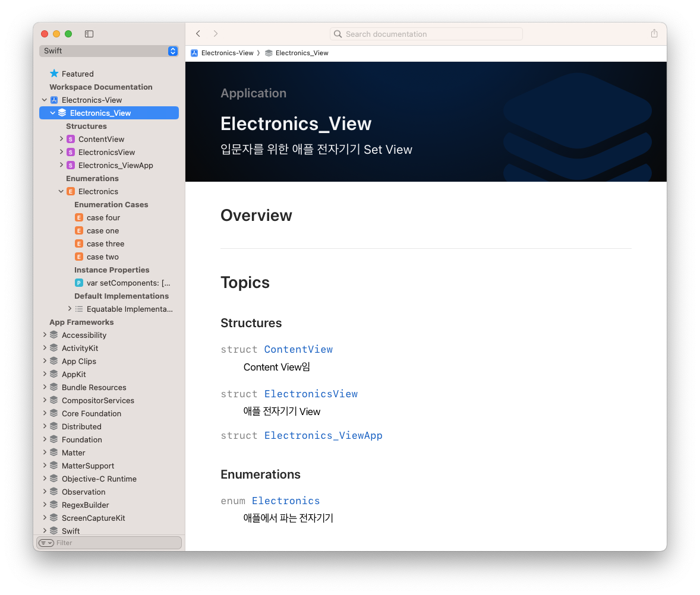Click Electronics-View in the breadcrumb

(x=227, y=53)
